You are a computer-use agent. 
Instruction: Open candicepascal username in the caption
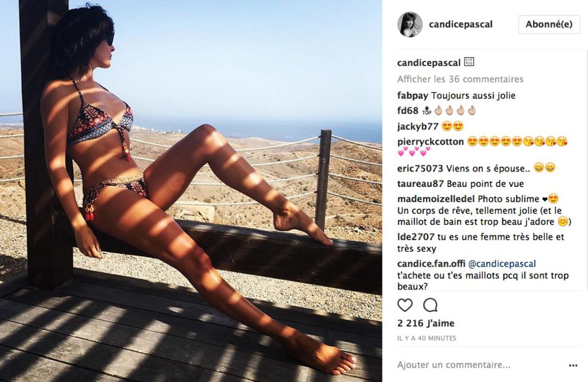click(428, 63)
